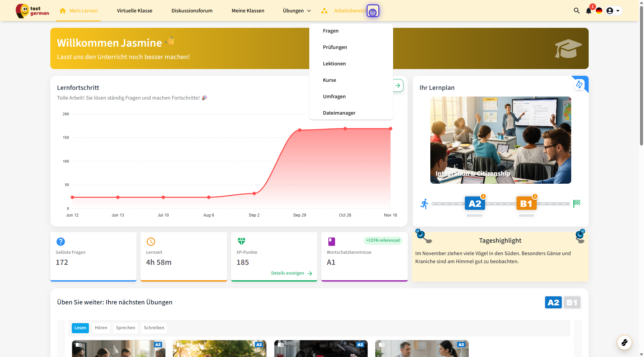This screenshot has height=357, width=644.
Task: Open the user account dropdown
Action: pyautogui.click(x=613, y=11)
